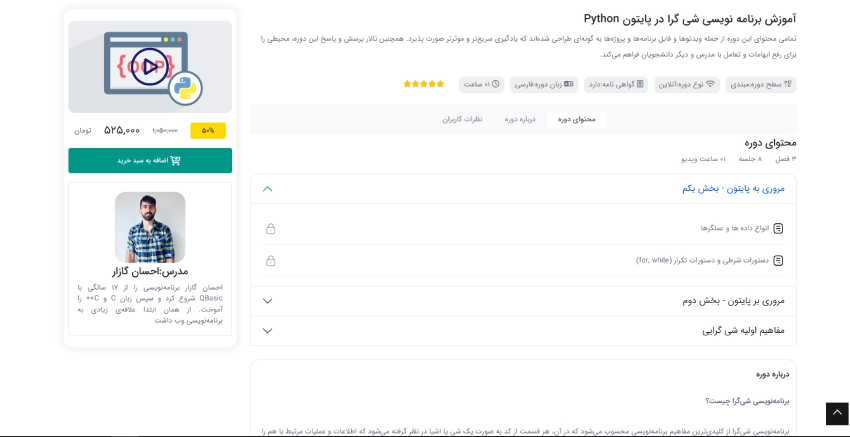Click lock icon for دستورات شرطی lesson
Viewport: 850px width, 437px height.
click(271, 261)
